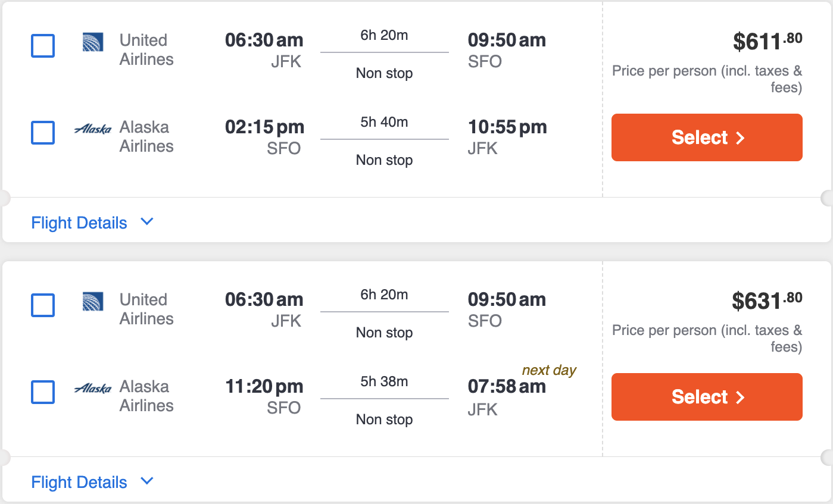Image resolution: width=833 pixels, height=504 pixels.
Task: Check the Alaska 11:20 pm flight checkbox
Action: 43,392
